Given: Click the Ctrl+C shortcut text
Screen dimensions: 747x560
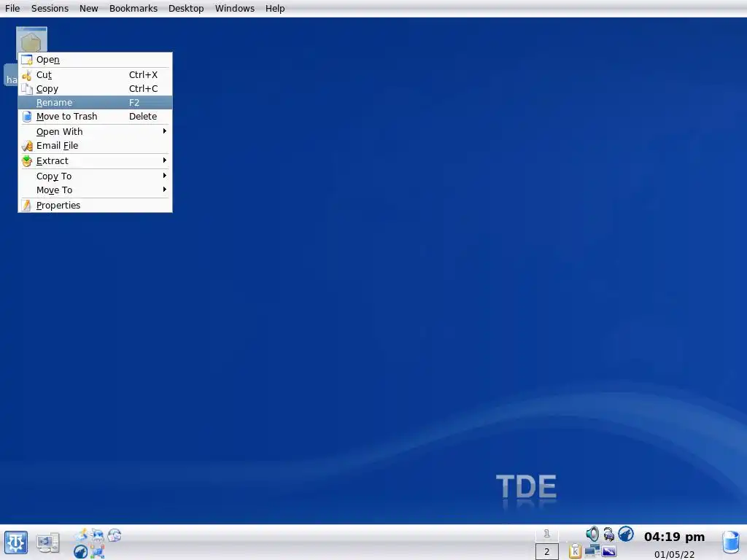Looking at the screenshot, I should point(143,88).
